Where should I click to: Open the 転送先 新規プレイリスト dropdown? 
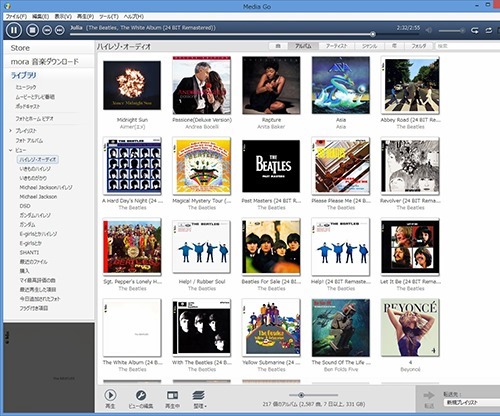pyautogui.click(x=472, y=403)
